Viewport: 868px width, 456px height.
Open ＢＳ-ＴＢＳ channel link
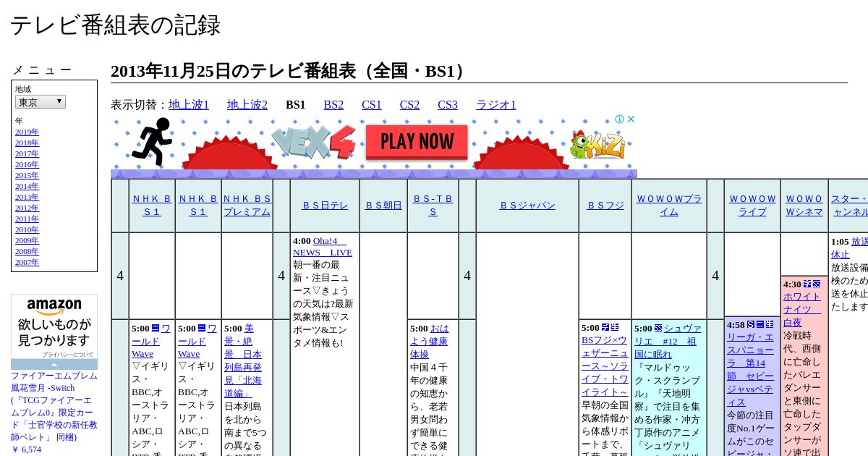coord(433,205)
